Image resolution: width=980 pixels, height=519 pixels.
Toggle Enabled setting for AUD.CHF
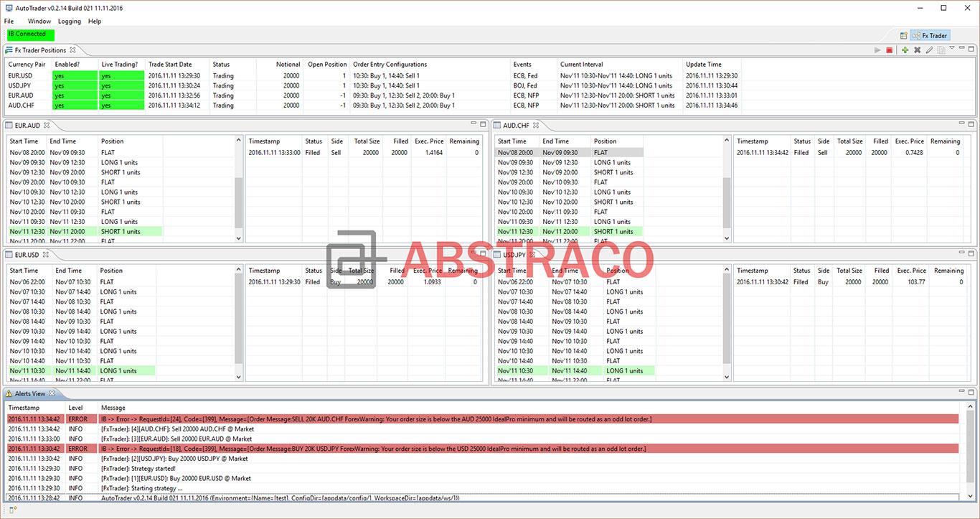[x=75, y=105]
